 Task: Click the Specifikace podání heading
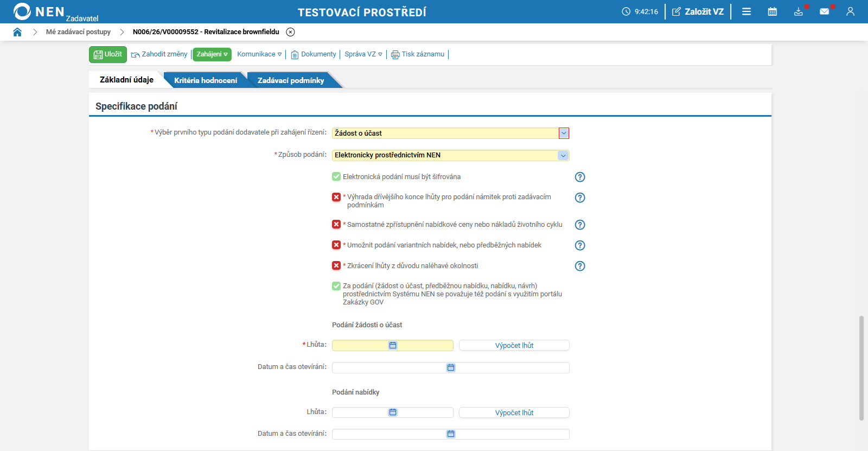click(136, 106)
